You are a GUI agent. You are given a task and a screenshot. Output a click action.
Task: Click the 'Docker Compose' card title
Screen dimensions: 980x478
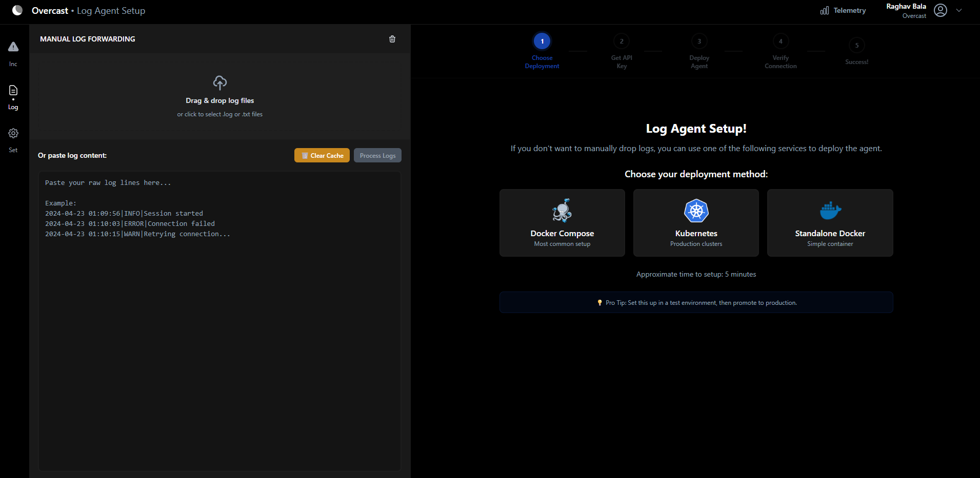[562, 234]
